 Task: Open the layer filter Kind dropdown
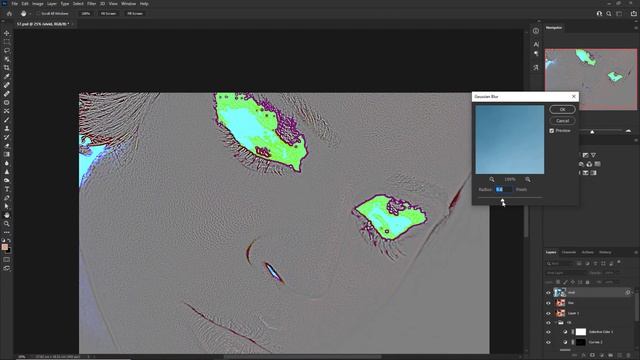pos(560,263)
